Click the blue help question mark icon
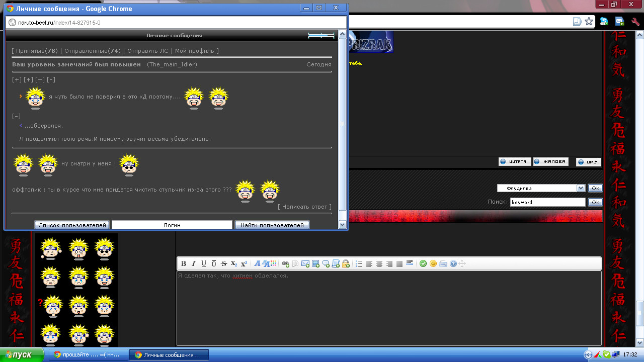 453,263
